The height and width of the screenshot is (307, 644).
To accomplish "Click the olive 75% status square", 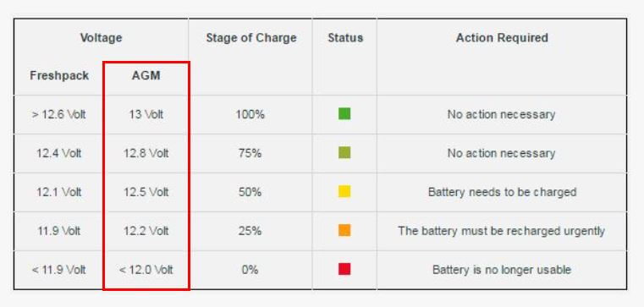I will (344, 153).
